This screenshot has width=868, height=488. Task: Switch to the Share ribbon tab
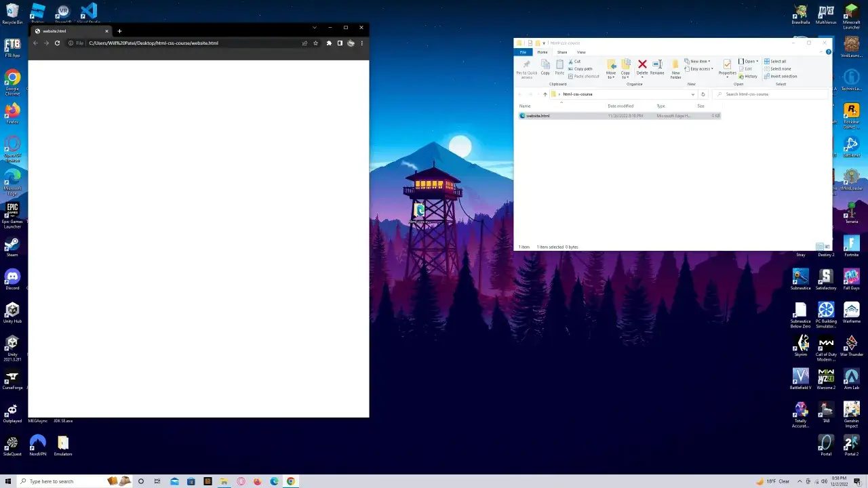562,52
